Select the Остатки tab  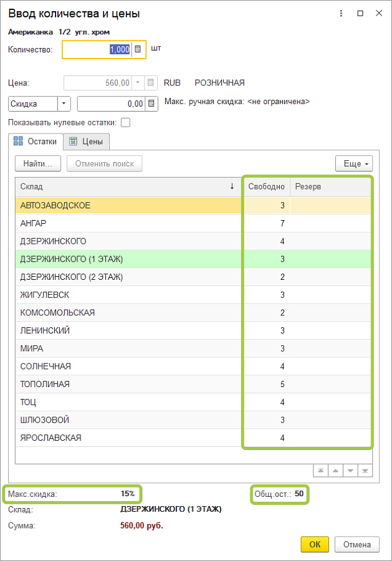pyautogui.click(x=36, y=141)
